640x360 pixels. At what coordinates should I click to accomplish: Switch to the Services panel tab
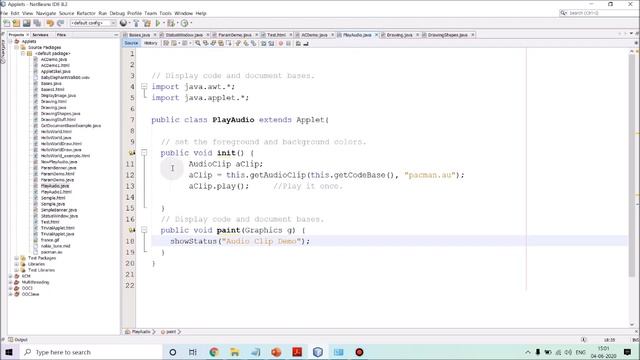pyautogui.click(x=40, y=35)
